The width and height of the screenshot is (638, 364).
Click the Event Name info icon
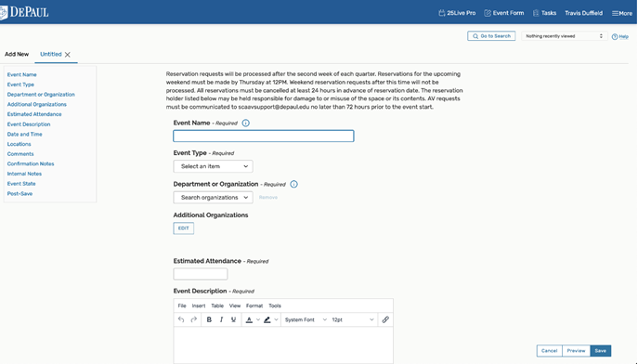pos(246,123)
